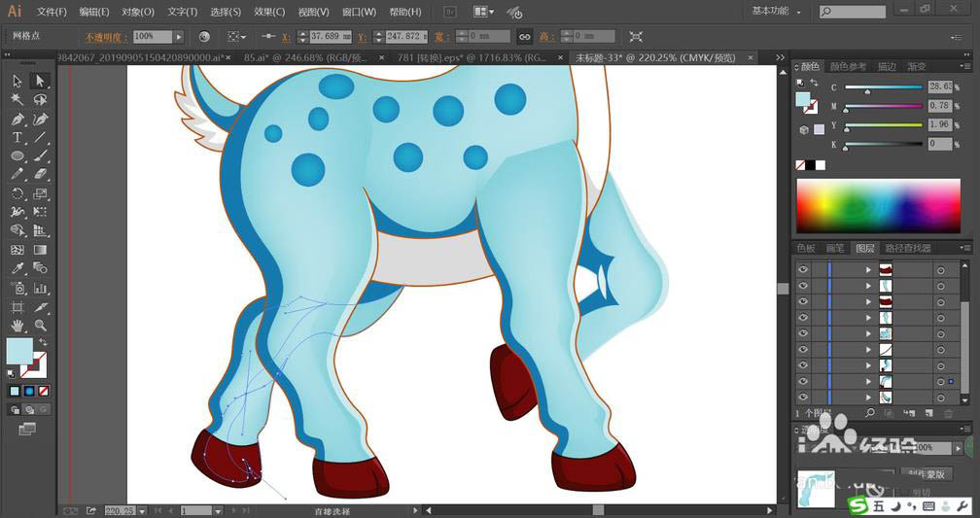Open the arrange documents dropdown

click(x=483, y=12)
